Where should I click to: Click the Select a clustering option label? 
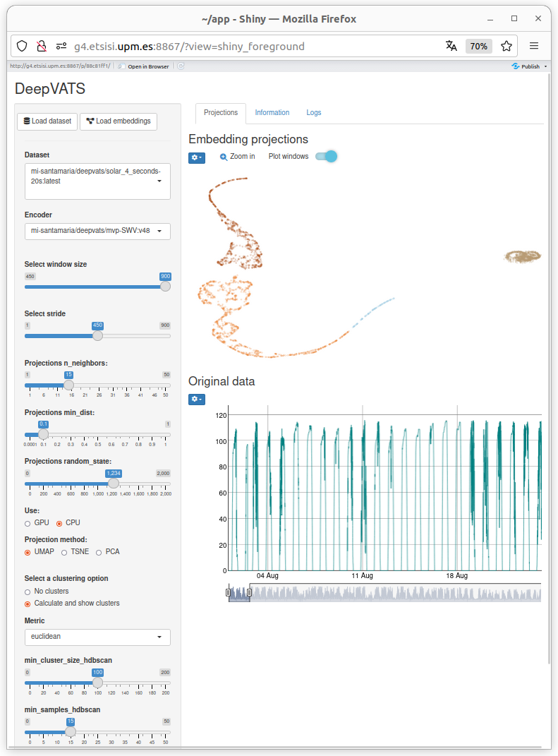point(66,579)
